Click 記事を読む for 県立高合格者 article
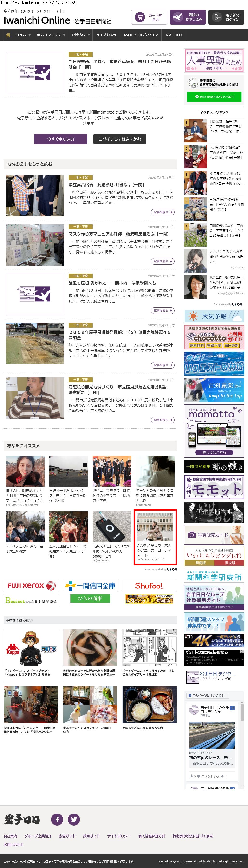Image resolution: width=248 pixels, height=868 pixels. click(x=163, y=212)
